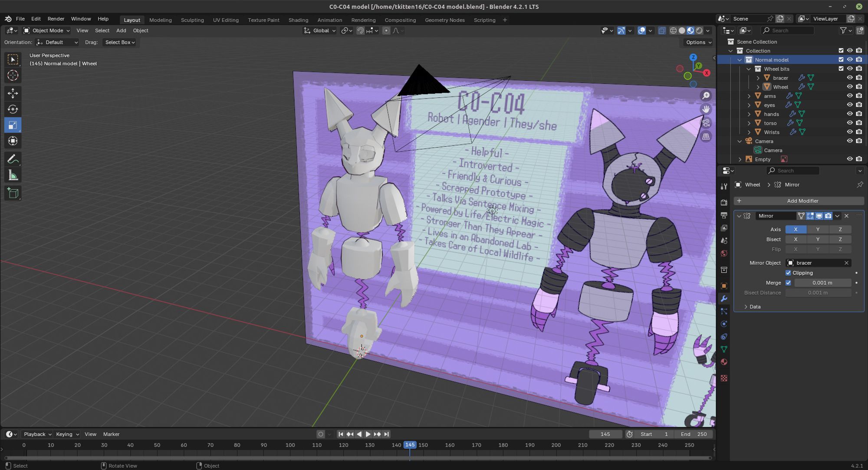Viewport: 868px width, 470px height.
Task: Open the View Layer properties tab
Action: tap(723, 228)
